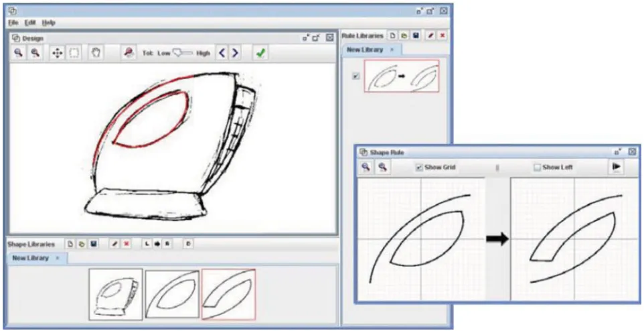The height and width of the screenshot is (331, 644).
Task: Open a rule library folder icon
Action: point(404,36)
